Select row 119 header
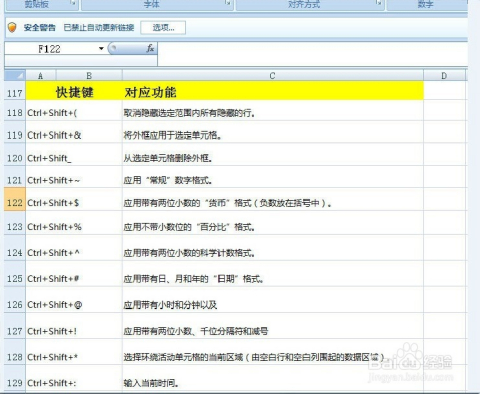480x394 pixels. point(15,132)
